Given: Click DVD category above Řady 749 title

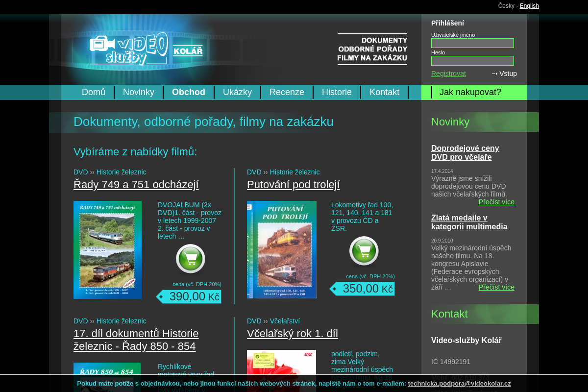Looking at the screenshot, I should (81, 172).
